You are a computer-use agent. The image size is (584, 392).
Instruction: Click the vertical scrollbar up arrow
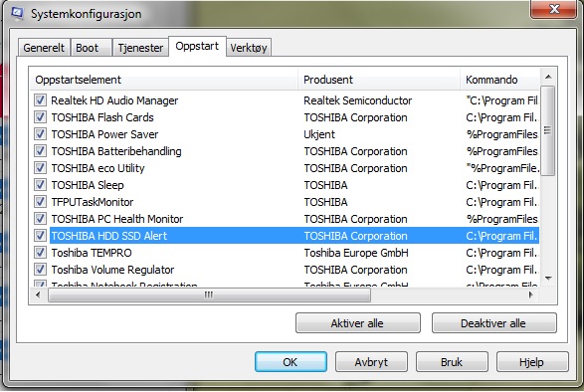[x=548, y=78]
